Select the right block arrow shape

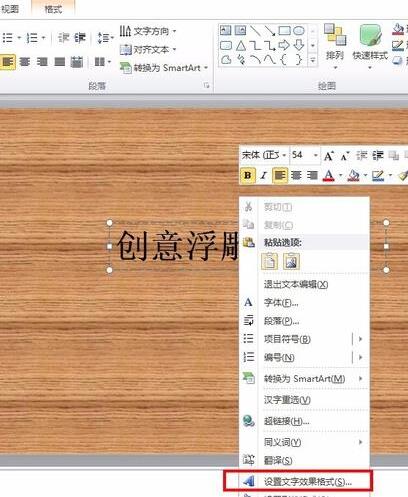pos(284,45)
